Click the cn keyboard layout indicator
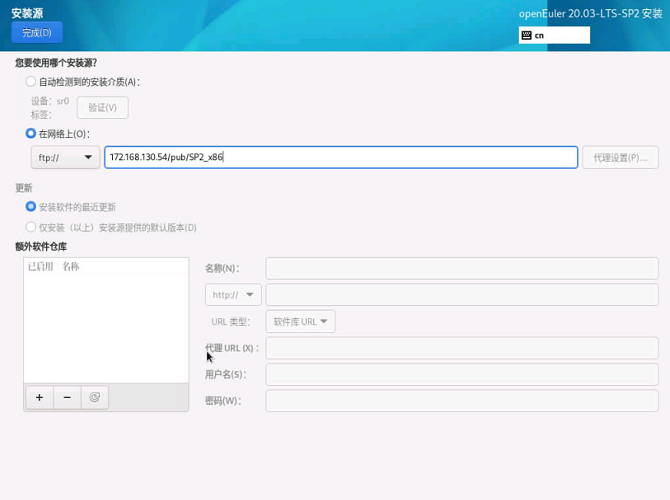The image size is (670, 500). [554, 35]
